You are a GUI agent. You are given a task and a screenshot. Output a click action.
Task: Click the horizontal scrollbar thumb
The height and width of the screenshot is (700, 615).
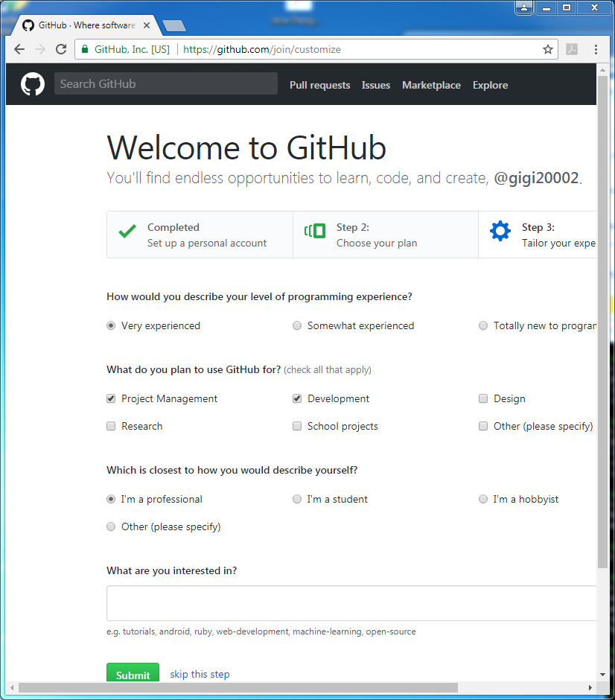pyautogui.click(x=238, y=687)
